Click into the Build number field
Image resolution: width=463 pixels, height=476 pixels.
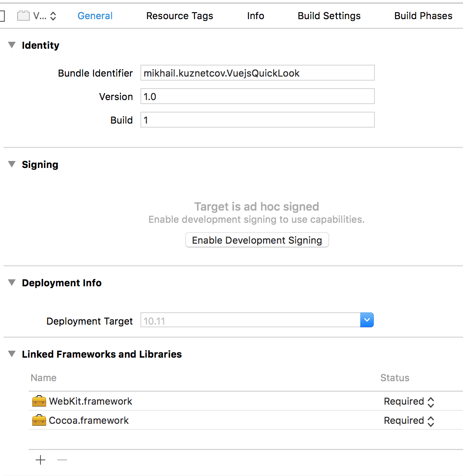click(x=257, y=120)
